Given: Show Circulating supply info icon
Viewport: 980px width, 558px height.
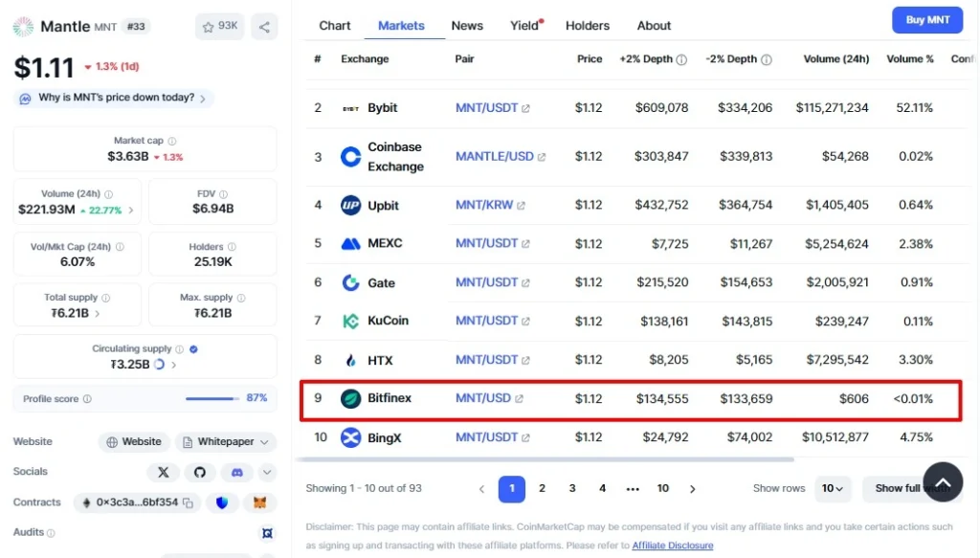Looking at the screenshot, I should click(x=179, y=349).
